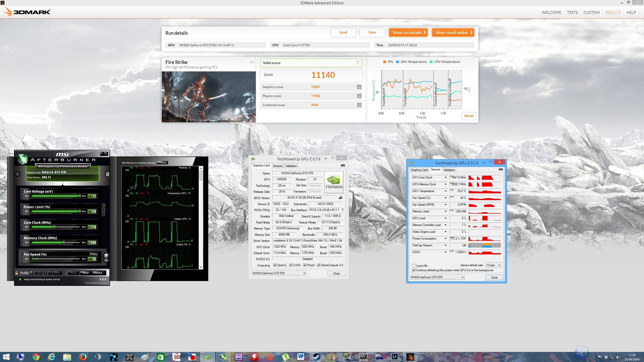The width and height of the screenshot is (644, 362).
Task: Click the Details button under the FPS graph
Action: point(469,116)
